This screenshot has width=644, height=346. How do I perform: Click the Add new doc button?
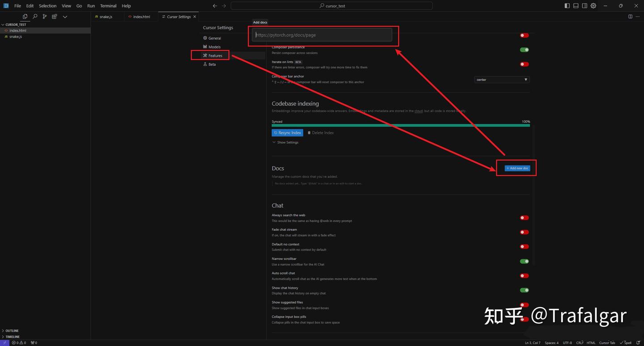pyautogui.click(x=517, y=168)
